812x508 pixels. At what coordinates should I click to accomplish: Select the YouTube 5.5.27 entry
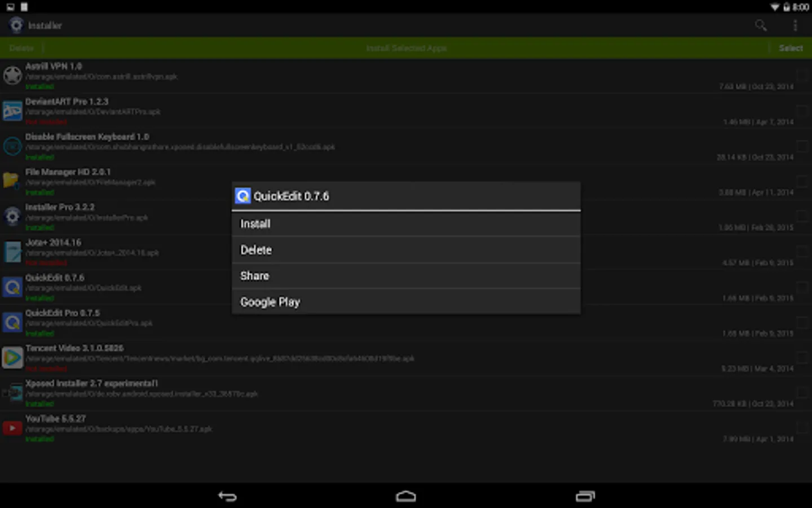[406, 428]
